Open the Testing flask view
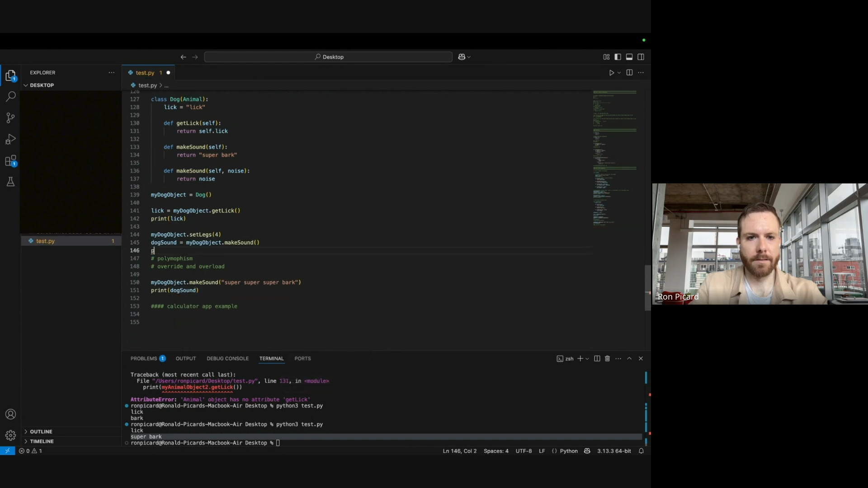 pyautogui.click(x=10, y=182)
